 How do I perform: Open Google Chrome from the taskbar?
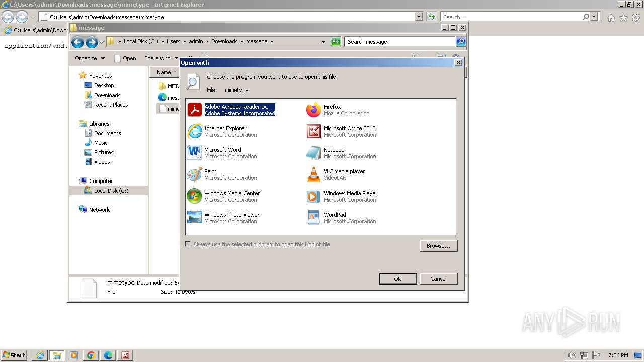point(91,355)
